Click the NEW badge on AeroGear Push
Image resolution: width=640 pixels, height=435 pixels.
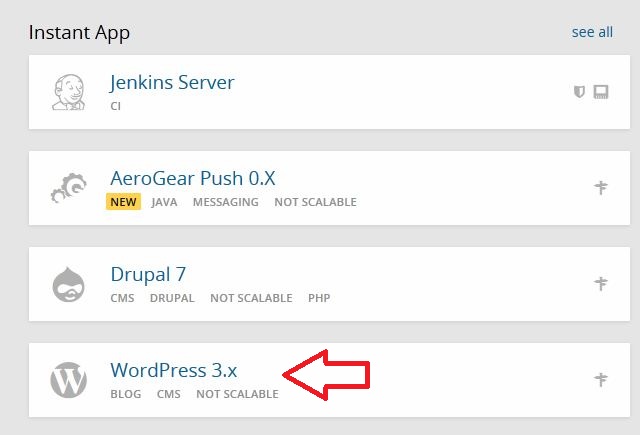[x=123, y=202]
